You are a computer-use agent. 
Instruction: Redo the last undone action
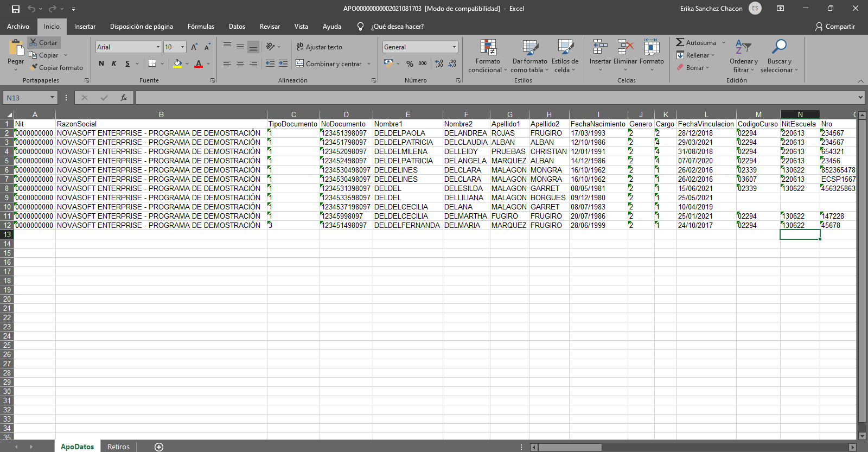pos(52,9)
